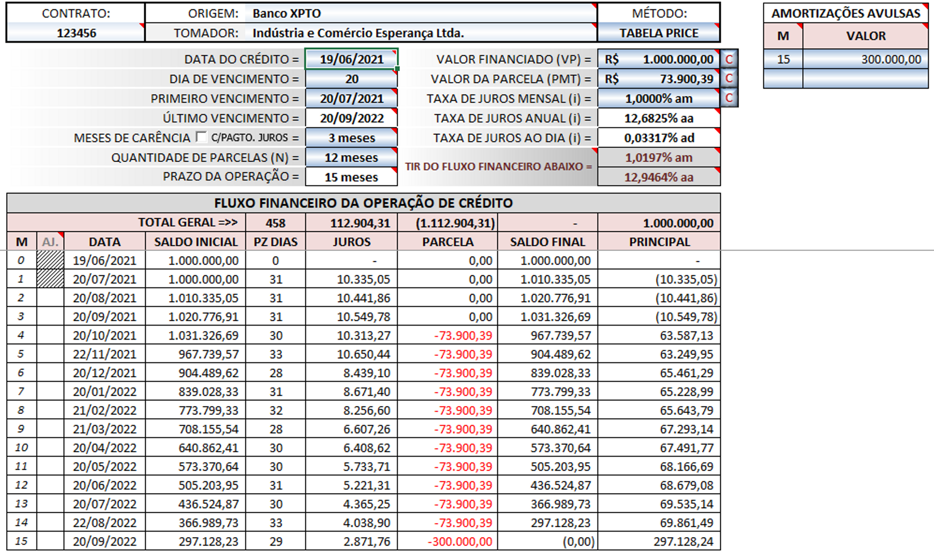Screen dimensions: 934x560
Task: Click the juros value 8.439,10 in row 6
Action: click(352, 373)
